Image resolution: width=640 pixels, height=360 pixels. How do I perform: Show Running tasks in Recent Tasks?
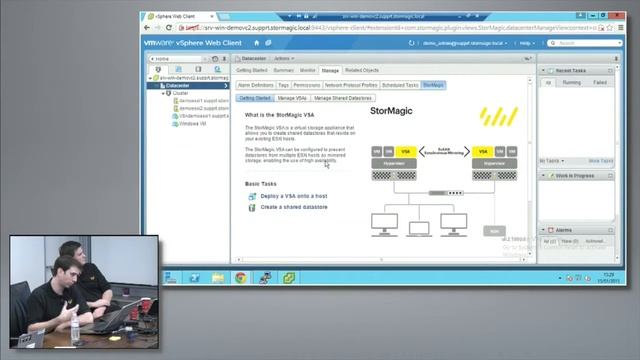click(x=571, y=82)
